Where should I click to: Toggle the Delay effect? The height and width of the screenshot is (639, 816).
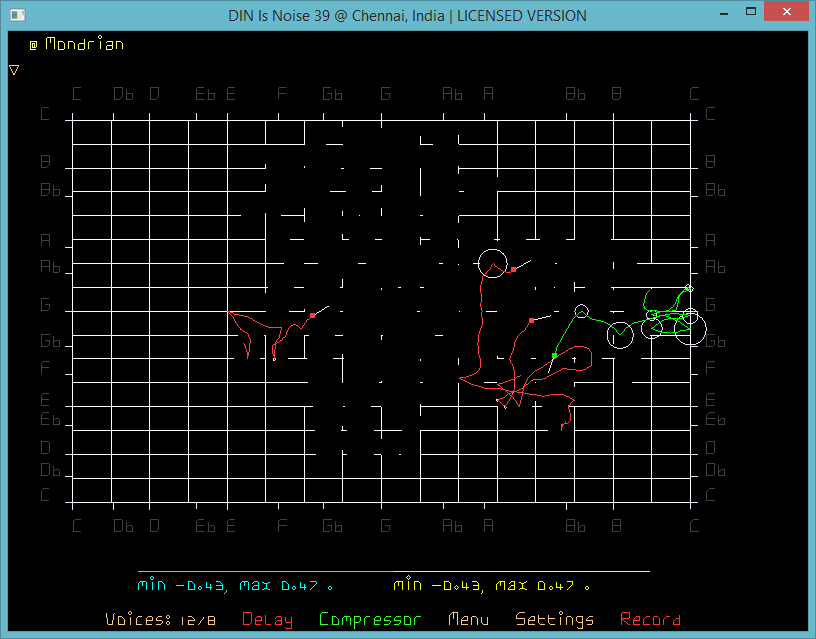click(267, 620)
